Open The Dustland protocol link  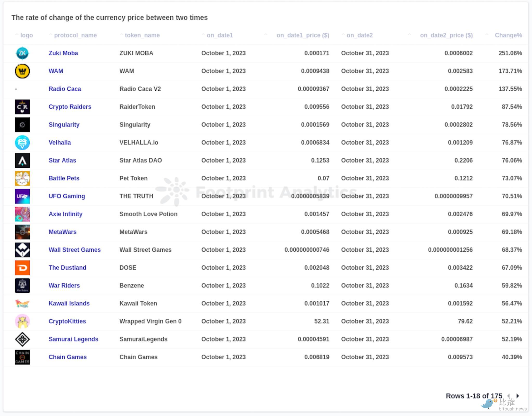click(x=68, y=268)
